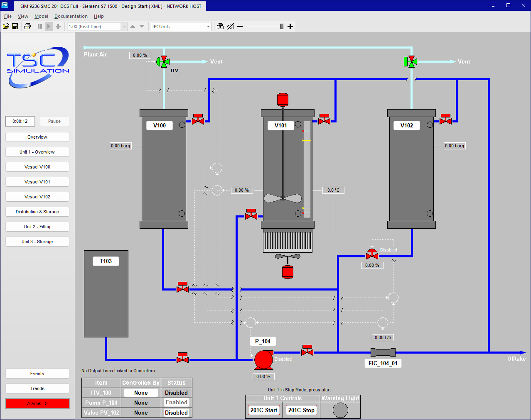Go to Unit 2 - Filling
531x420 pixels.
pyautogui.click(x=37, y=227)
